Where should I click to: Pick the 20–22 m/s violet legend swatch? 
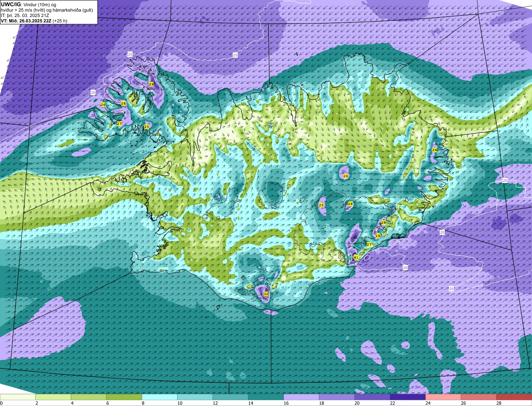[372, 397]
